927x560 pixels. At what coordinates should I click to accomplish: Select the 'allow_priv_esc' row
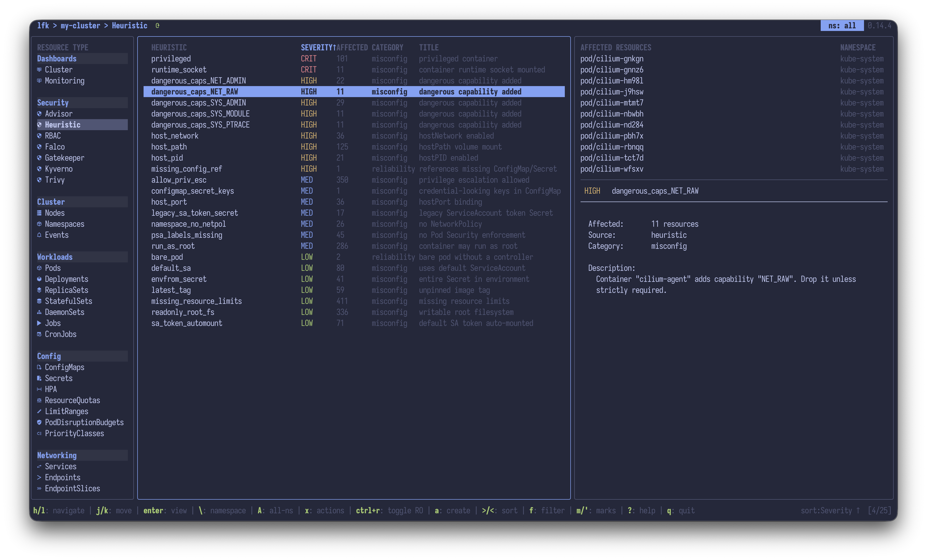pyautogui.click(x=354, y=180)
